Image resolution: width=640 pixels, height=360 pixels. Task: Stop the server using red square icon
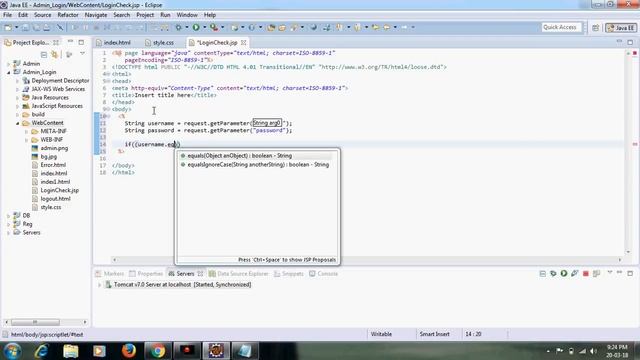(x=585, y=273)
